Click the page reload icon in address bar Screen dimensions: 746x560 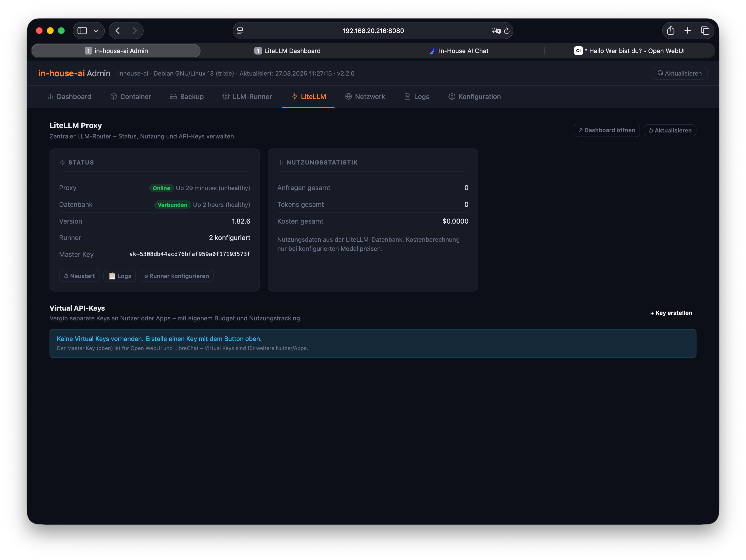[507, 31]
